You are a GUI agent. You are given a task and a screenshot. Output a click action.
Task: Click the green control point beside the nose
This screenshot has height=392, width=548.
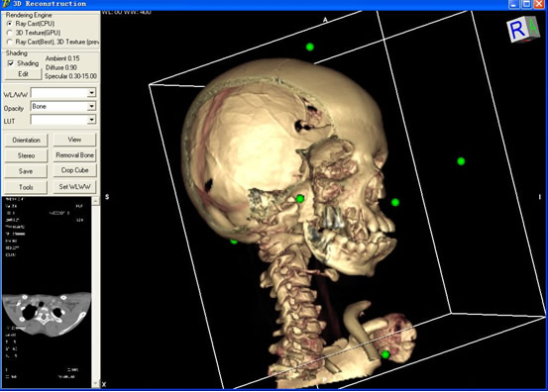coord(395,203)
